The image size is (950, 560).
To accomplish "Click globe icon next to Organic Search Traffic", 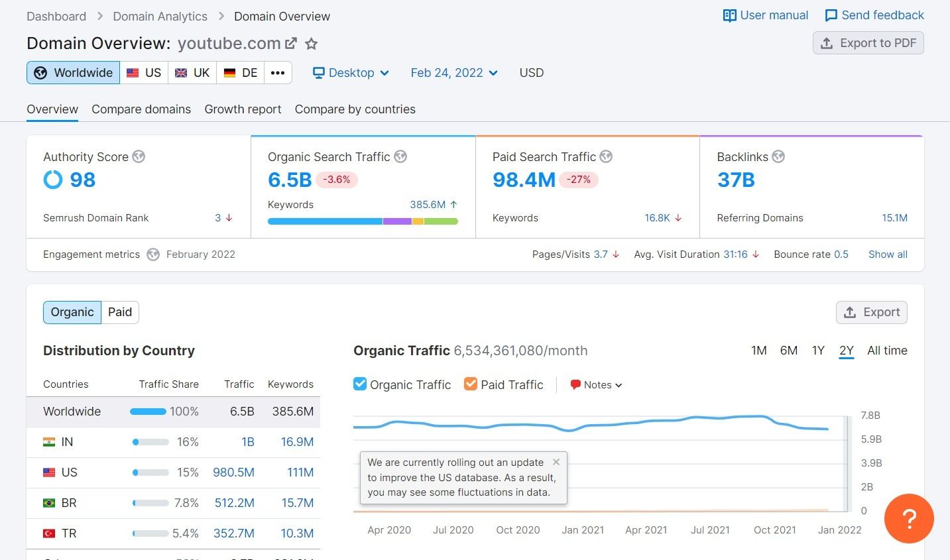I will (400, 156).
